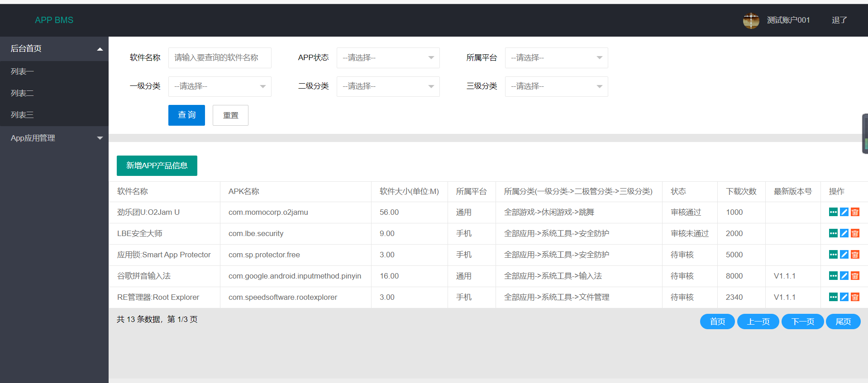Viewport: 868px width, 383px height.
Task: Open the 所属平台 dropdown
Action: (x=556, y=58)
